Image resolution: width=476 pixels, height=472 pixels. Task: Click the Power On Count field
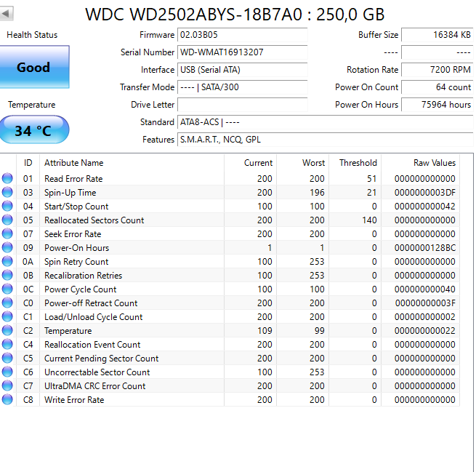tap(437, 87)
